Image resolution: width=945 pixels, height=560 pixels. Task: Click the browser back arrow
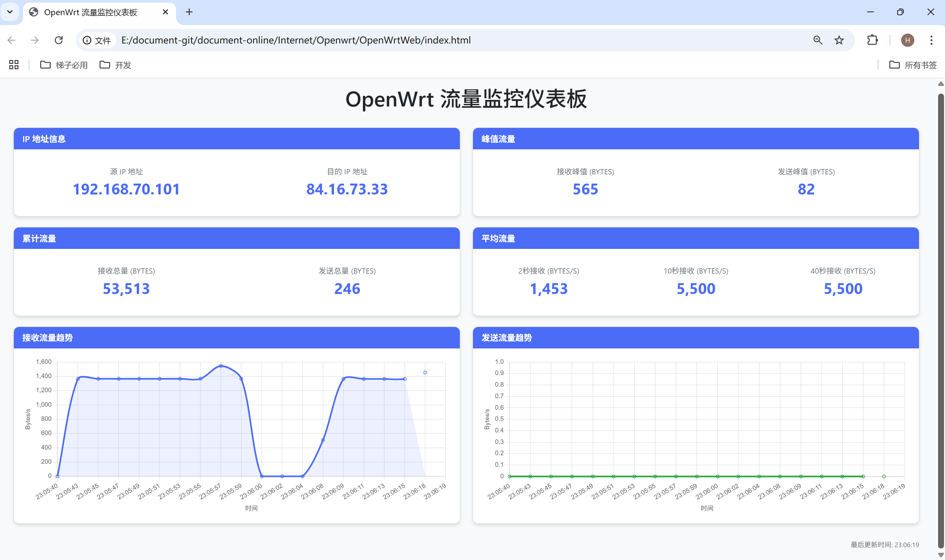(12, 40)
